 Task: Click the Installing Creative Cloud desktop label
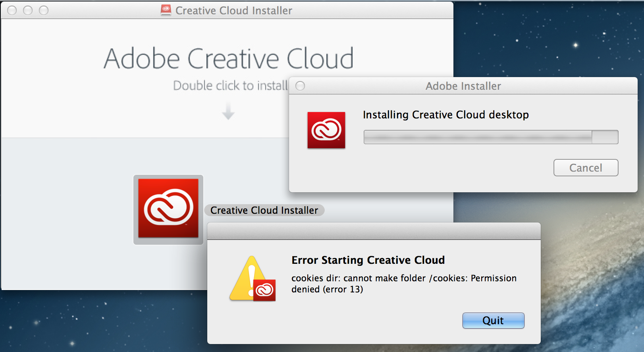pyautogui.click(x=446, y=115)
